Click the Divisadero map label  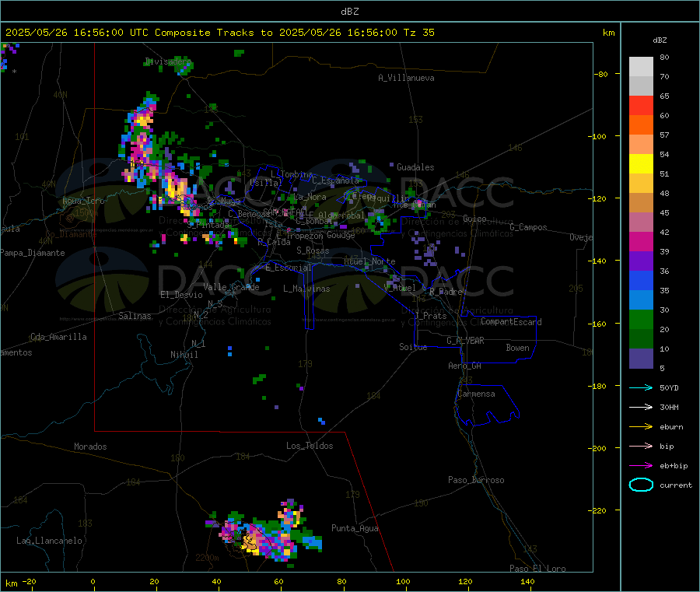[168, 61]
